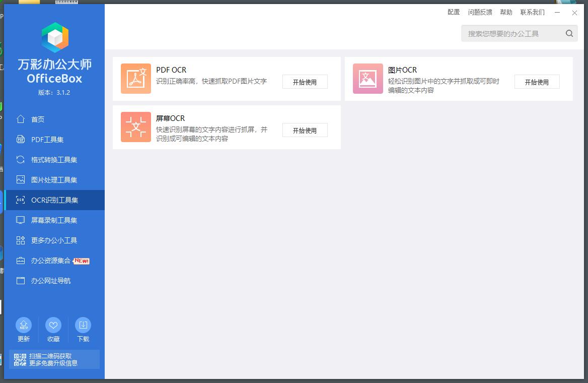Click the QR code icon at sidebar bottom
Screen dimensions: 588x383
pyautogui.click(x=20, y=360)
